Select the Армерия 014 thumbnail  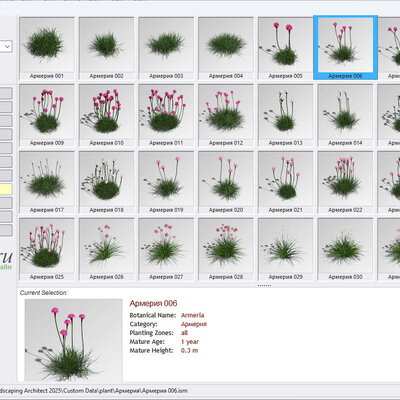[x=345, y=115]
